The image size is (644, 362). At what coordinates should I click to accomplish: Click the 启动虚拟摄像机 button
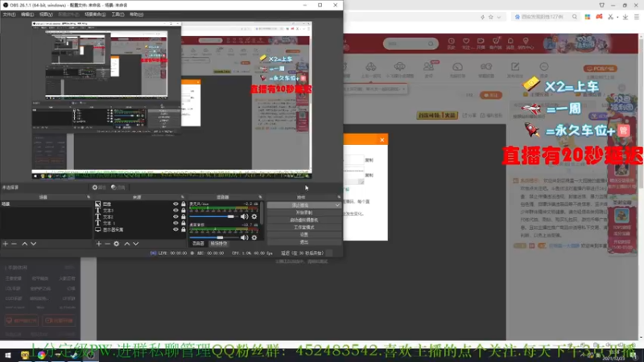tap(304, 220)
